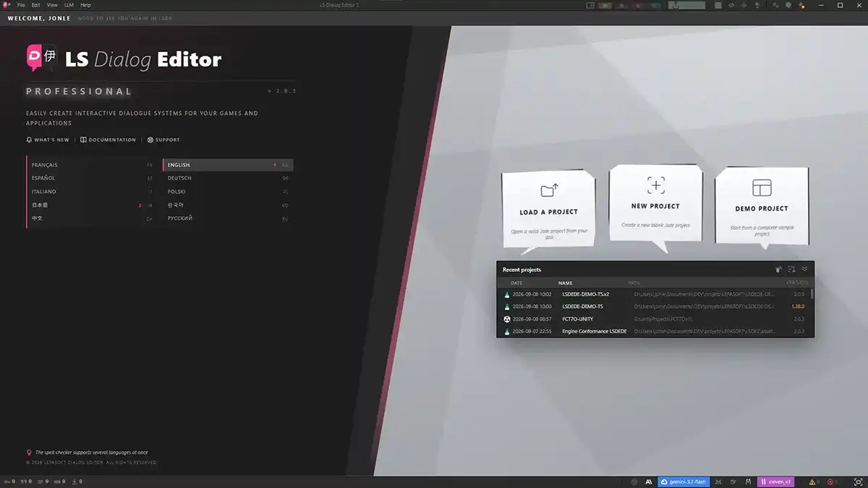Open recent project LSDEDE-DEMO-TS

655,307
